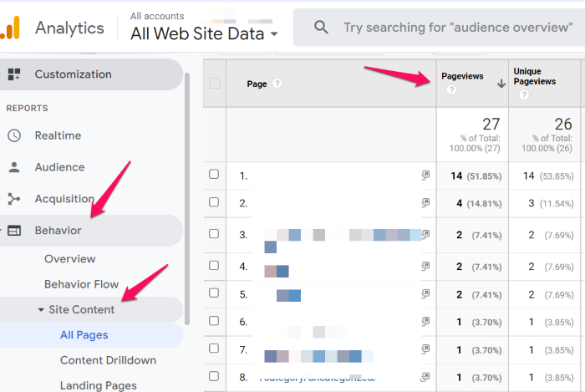Check the box for row 3

[x=214, y=234]
